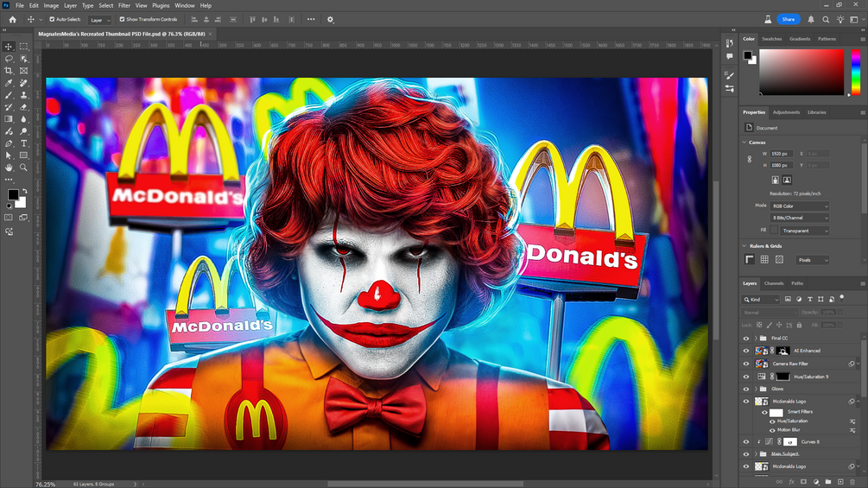Click the hue spectrum slider in Color panel
868x488 pixels.
pyautogui.click(x=856, y=72)
